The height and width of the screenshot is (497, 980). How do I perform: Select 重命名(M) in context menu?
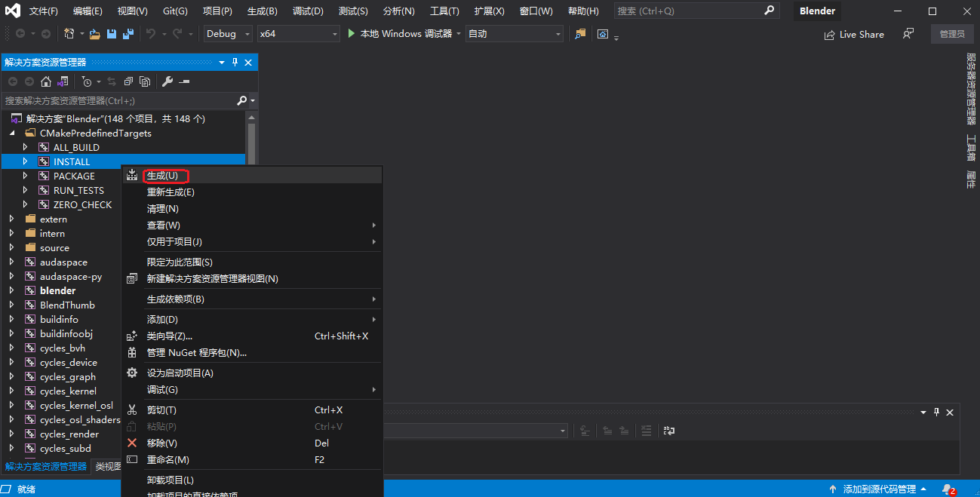tap(253, 459)
